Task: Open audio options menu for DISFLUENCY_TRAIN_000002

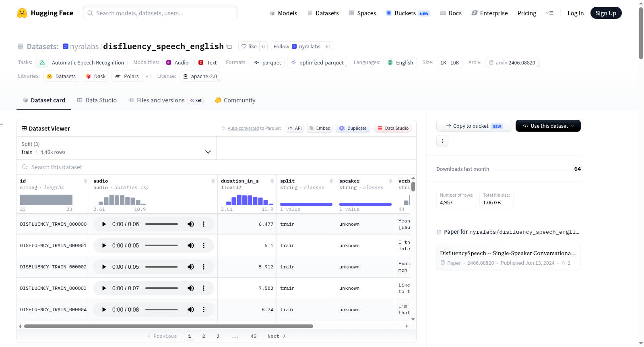Action: point(204,267)
